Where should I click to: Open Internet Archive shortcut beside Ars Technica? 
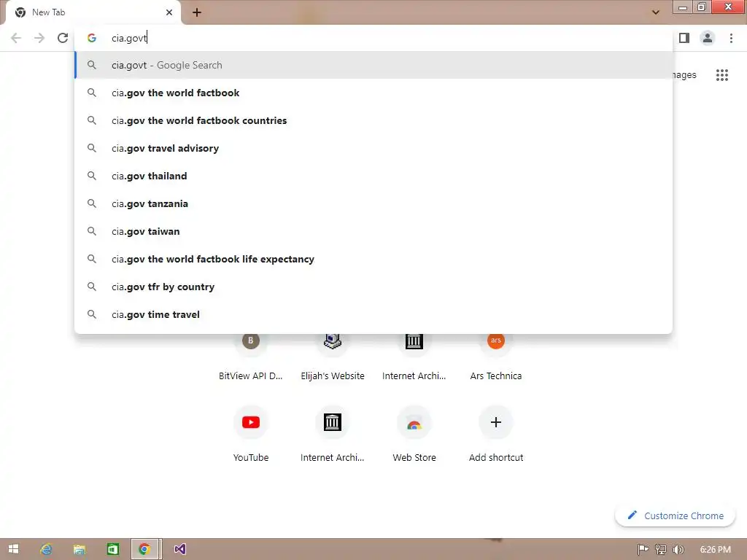tap(414, 357)
